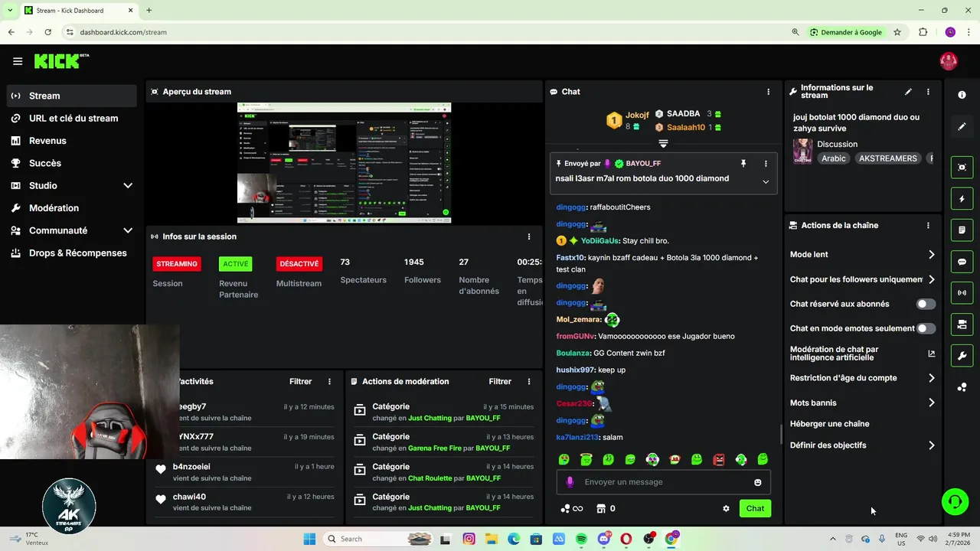The width and height of the screenshot is (980, 551).
Task: Open Mode lent settings
Action: (863, 254)
